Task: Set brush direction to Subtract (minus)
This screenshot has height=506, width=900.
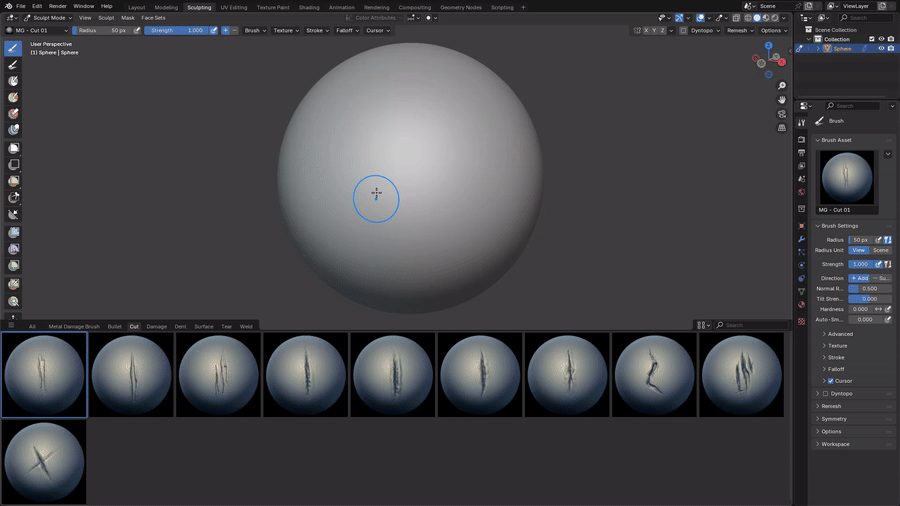Action: [x=234, y=30]
